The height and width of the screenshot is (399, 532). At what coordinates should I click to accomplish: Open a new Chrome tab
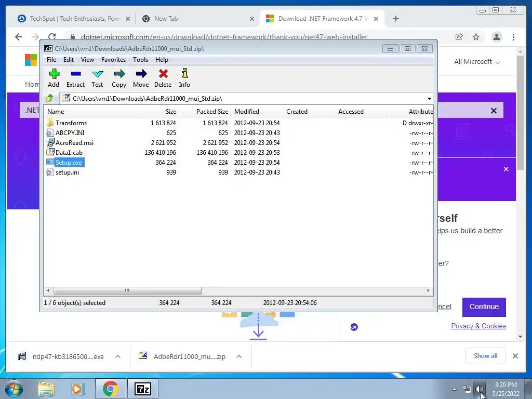[x=395, y=19]
